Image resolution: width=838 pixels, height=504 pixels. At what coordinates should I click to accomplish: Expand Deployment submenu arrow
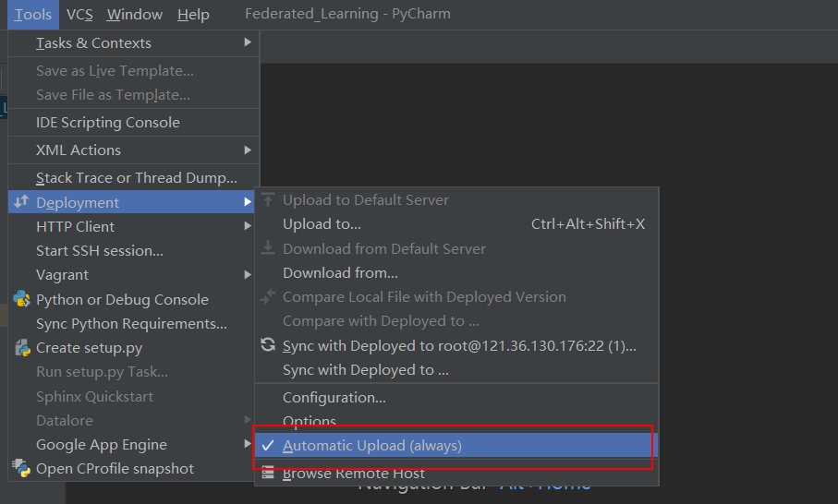[x=248, y=202]
